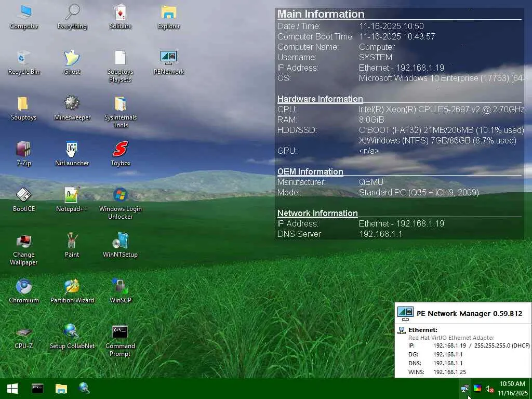The height and width of the screenshot is (399, 532).
Task: Open Command Prompt from the taskbar
Action: pyautogui.click(x=37, y=389)
